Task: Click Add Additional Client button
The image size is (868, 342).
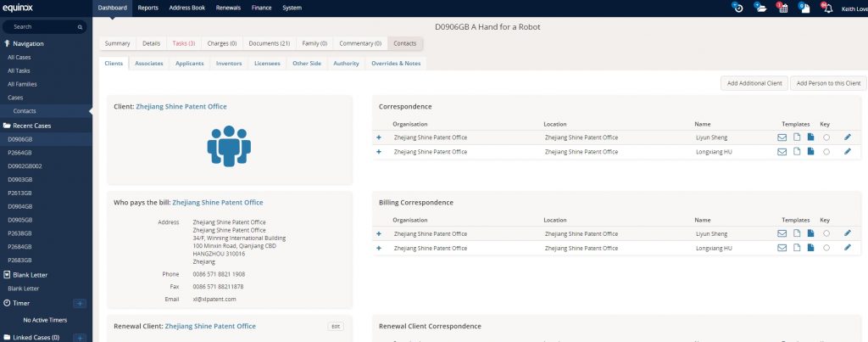Action: pyautogui.click(x=754, y=83)
